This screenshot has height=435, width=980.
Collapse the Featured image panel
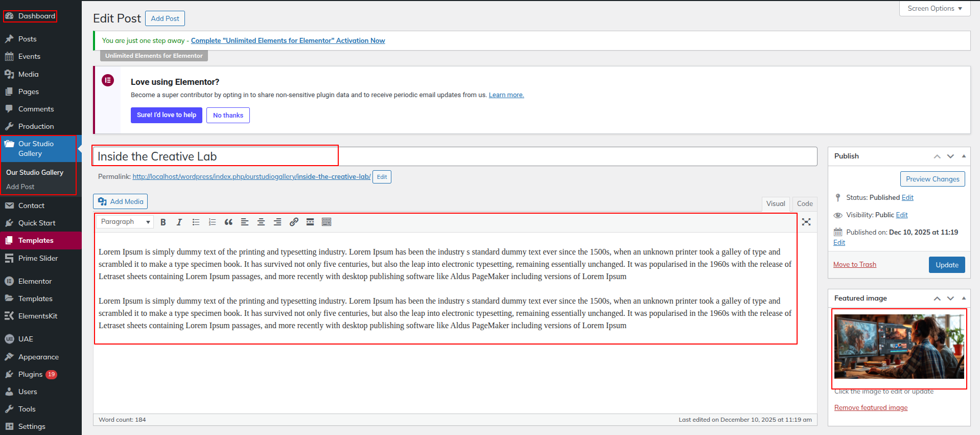pos(964,298)
